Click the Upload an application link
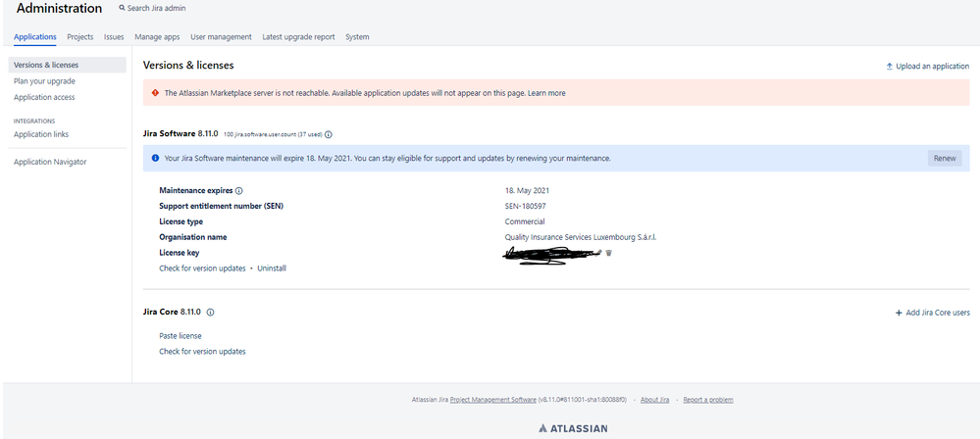 pyautogui.click(x=933, y=67)
